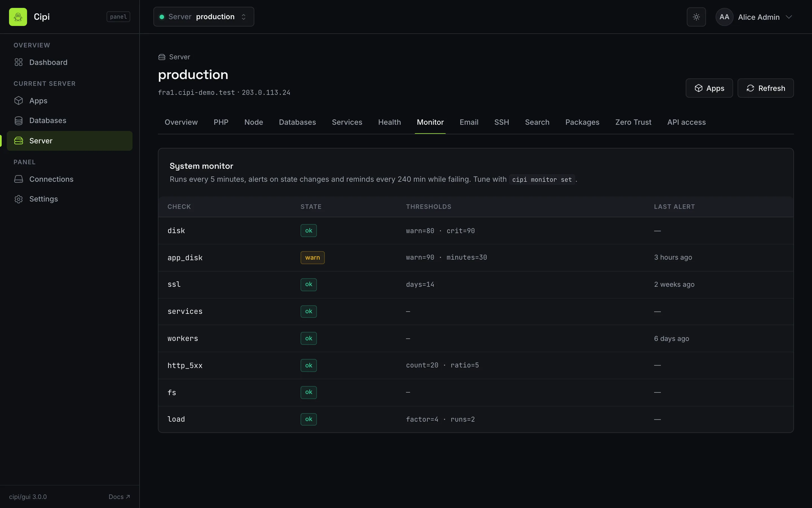
Task: Select the Monitor tab
Action: (430, 122)
